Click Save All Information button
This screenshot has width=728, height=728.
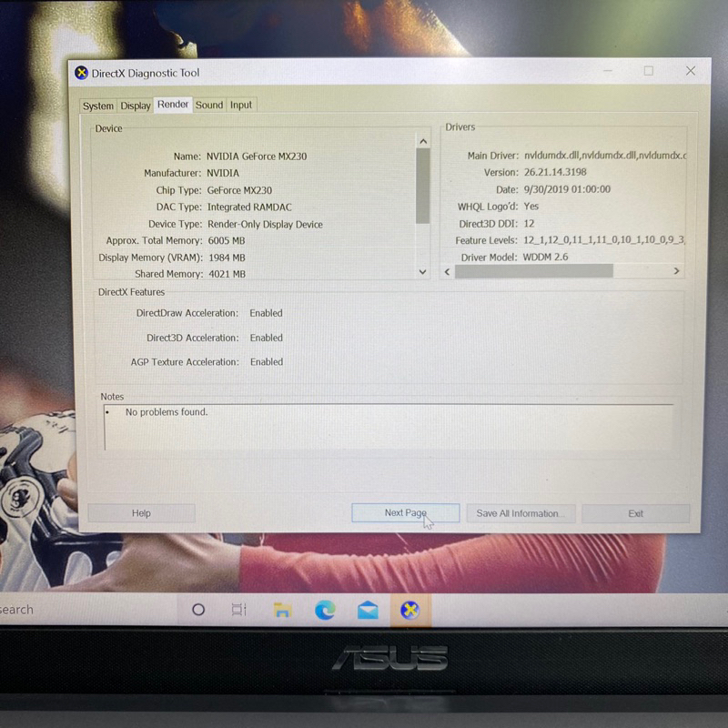click(x=521, y=513)
